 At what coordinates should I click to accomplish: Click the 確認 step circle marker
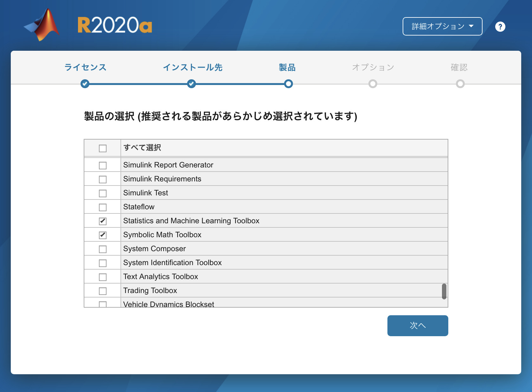click(460, 84)
